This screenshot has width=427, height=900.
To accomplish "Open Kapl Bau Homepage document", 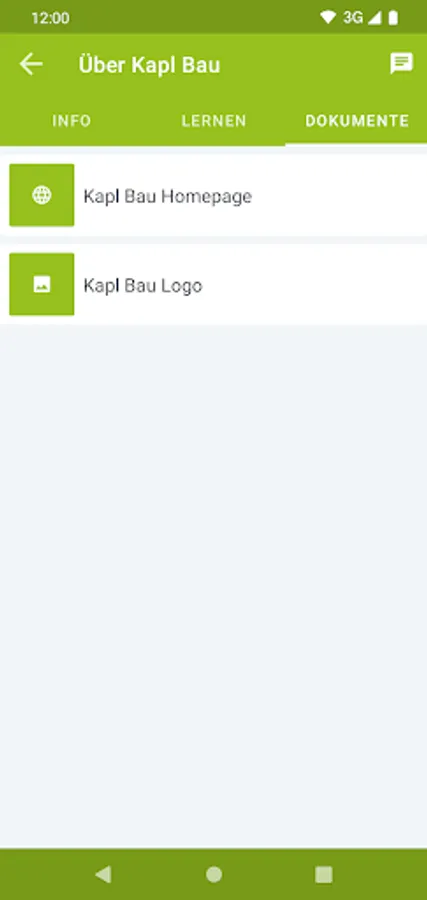I will pyautogui.click(x=168, y=196).
